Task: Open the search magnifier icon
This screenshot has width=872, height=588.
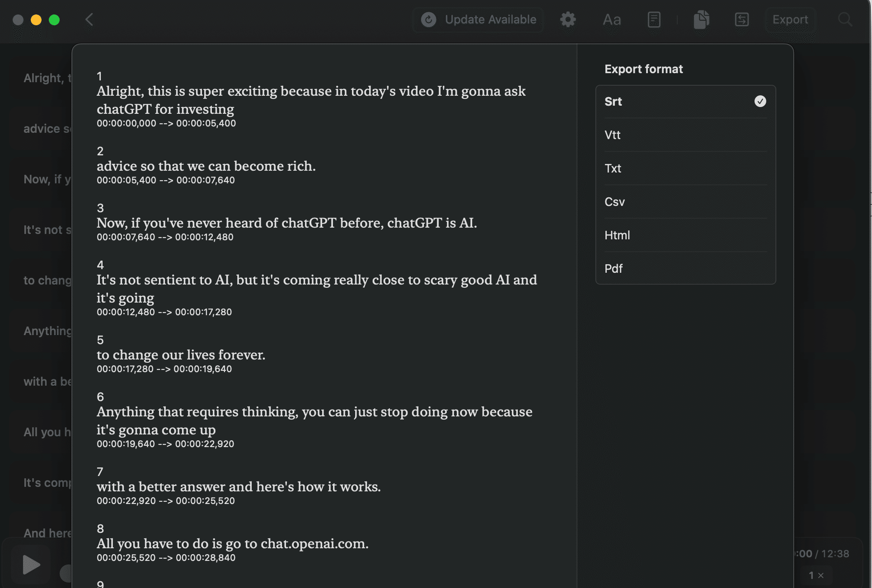Action: pyautogui.click(x=845, y=19)
